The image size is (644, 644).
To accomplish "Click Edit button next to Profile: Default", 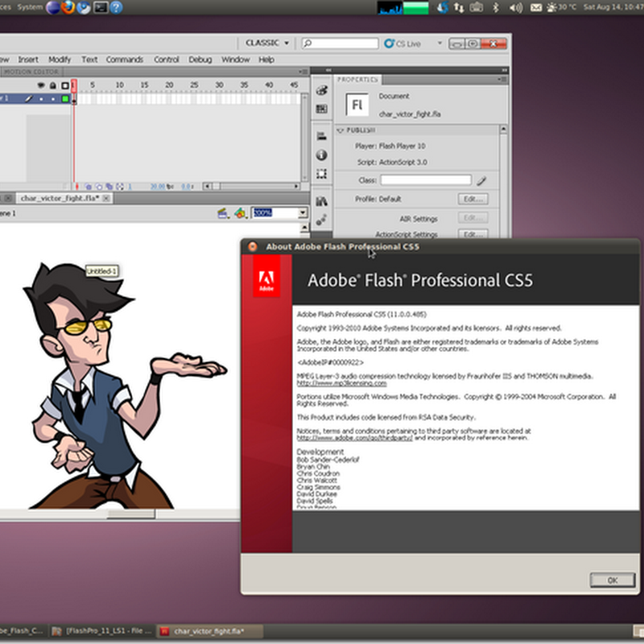I will 473,199.
